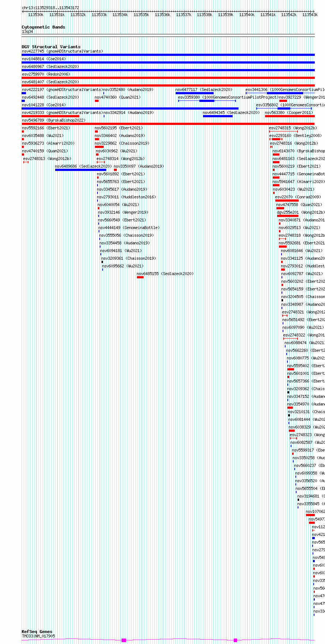Select nsv4222197 gnomAD variant label
Image resolution: width=325 pixels, height=644 pixels.
pos(62,89)
